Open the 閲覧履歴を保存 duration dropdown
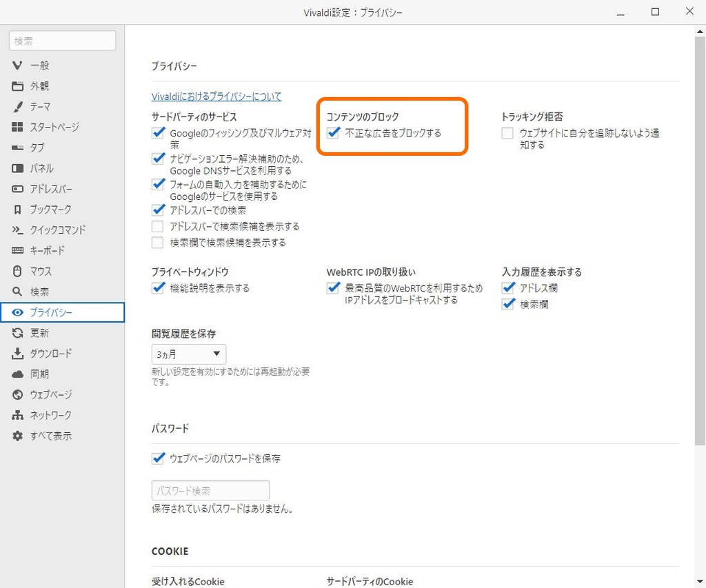The image size is (706, 588). [188, 354]
